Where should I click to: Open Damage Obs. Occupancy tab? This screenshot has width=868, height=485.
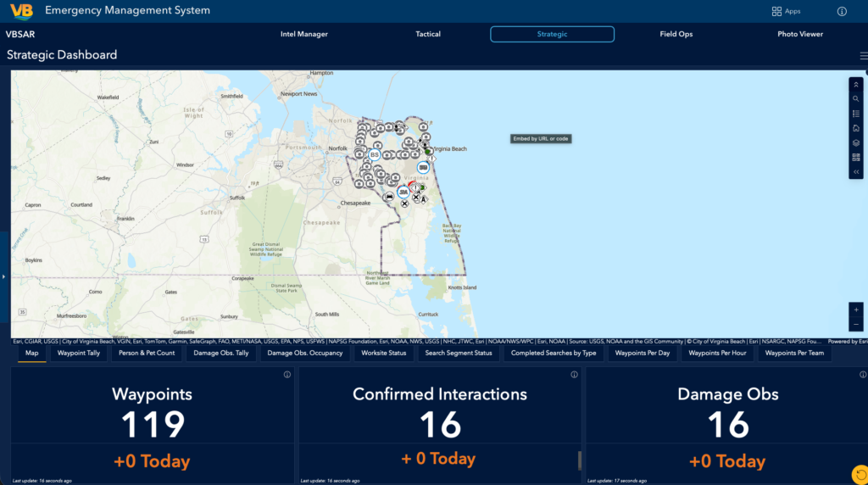[305, 354]
